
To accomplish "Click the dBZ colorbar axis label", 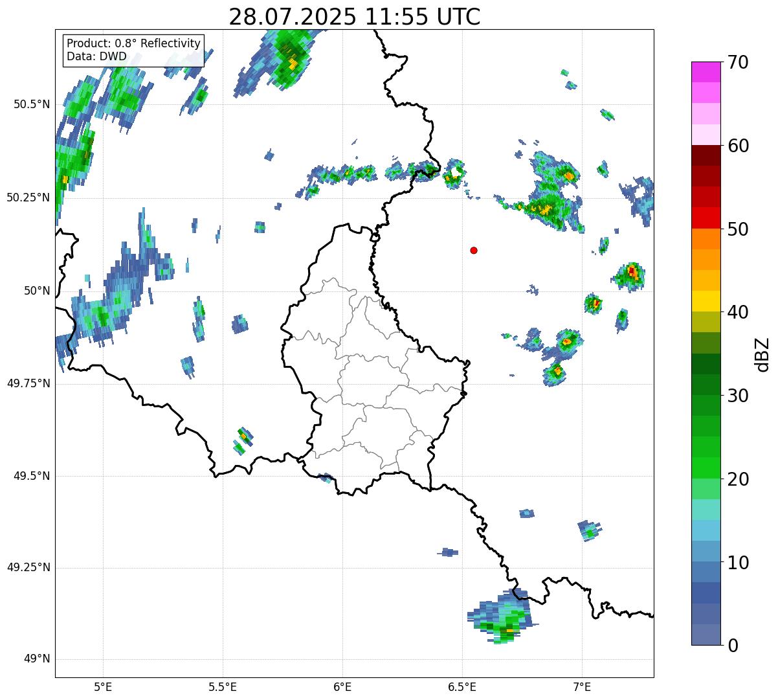I will (763, 354).
